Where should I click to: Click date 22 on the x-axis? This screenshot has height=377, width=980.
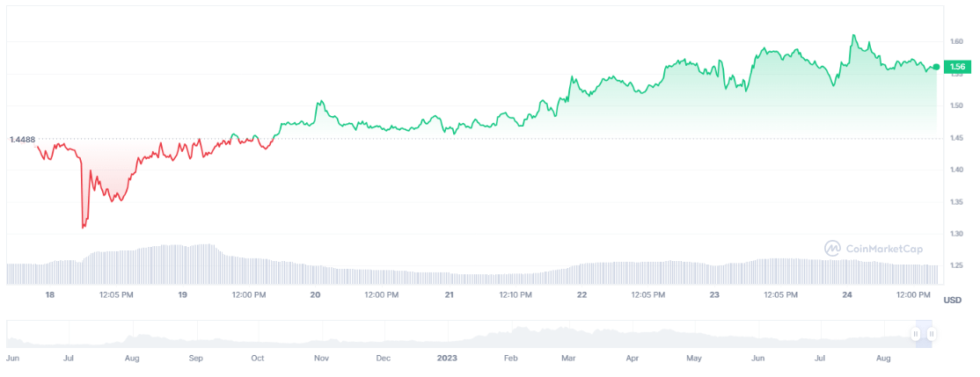click(582, 295)
